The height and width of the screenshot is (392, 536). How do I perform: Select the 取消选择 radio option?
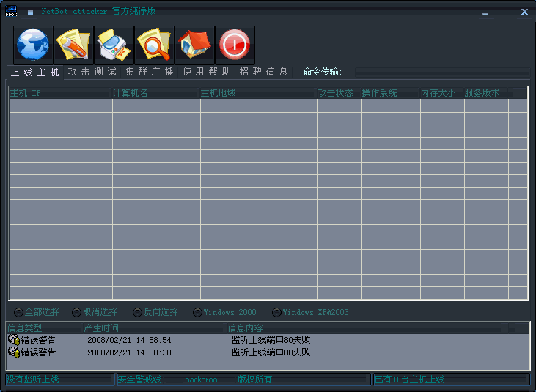tap(77, 312)
